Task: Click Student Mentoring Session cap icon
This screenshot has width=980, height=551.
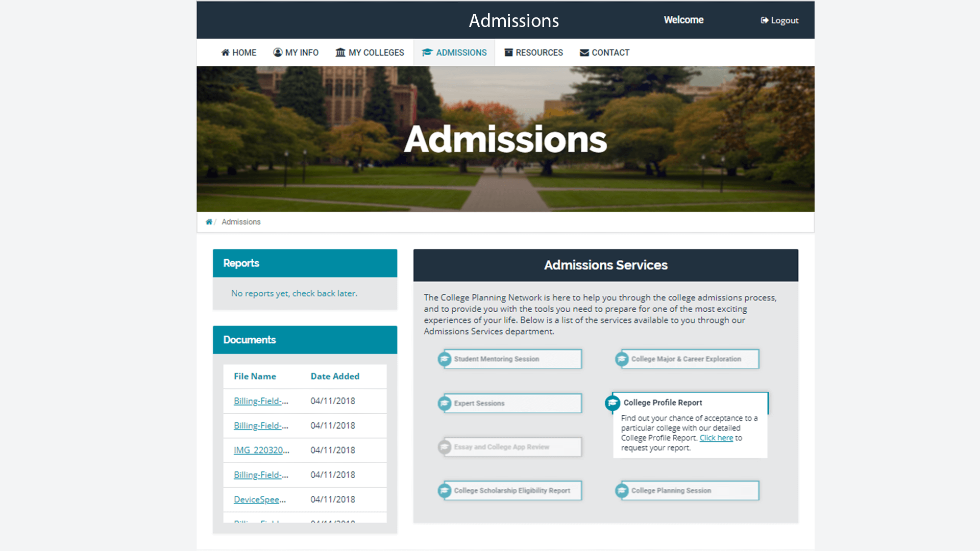Action: [445, 359]
